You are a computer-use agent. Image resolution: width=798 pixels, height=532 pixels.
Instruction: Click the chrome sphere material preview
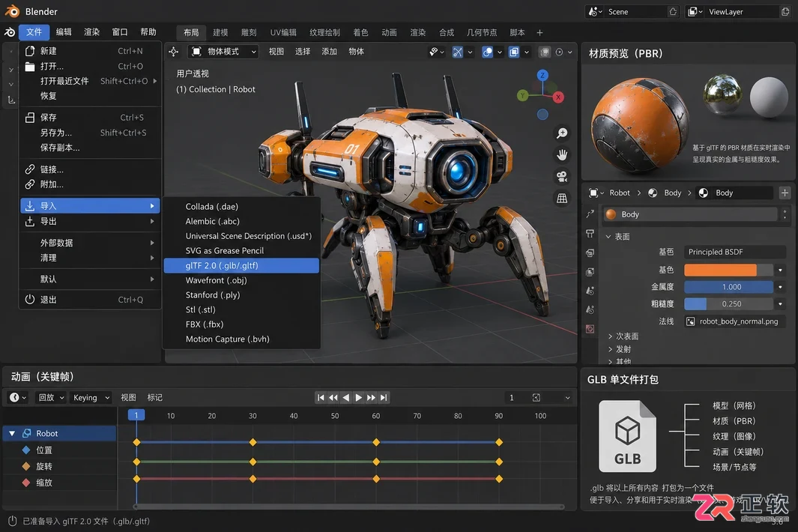point(722,94)
